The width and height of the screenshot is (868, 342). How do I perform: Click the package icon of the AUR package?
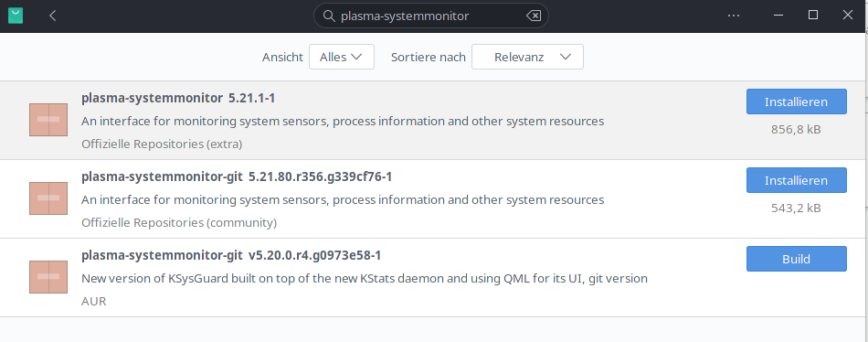coord(48,277)
